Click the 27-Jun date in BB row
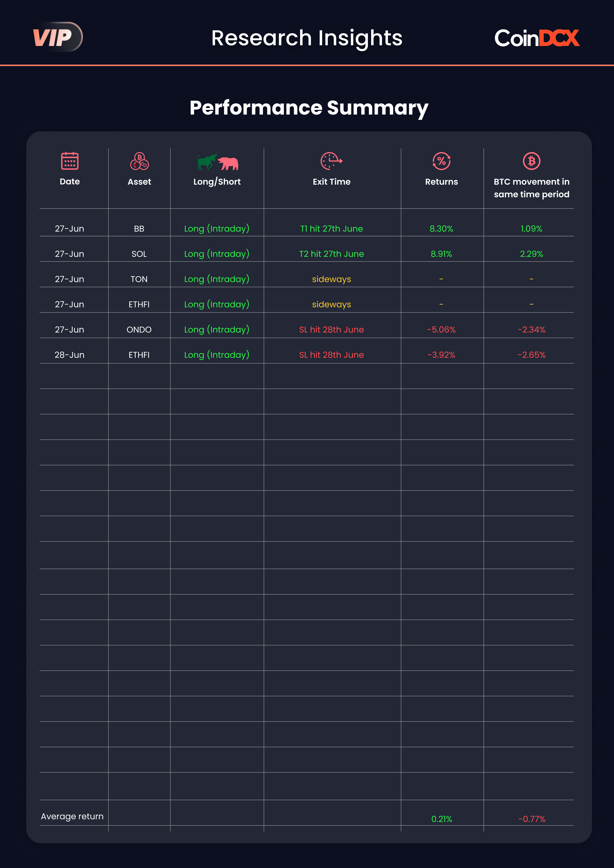Image resolution: width=614 pixels, height=868 pixels. click(x=70, y=229)
